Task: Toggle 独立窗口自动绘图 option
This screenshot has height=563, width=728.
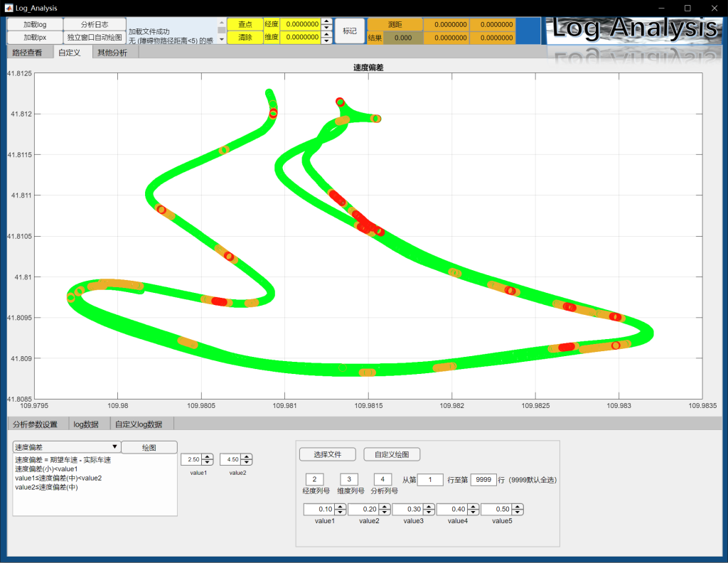Action: point(95,37)
